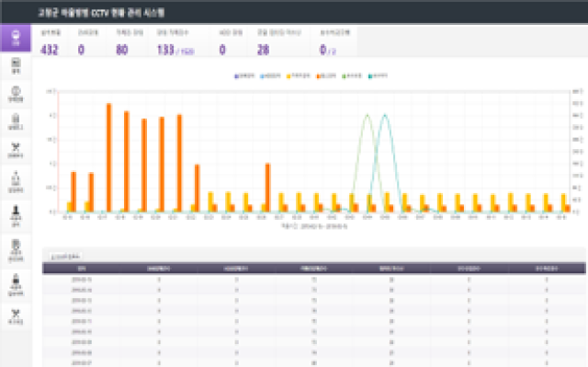
Task: Hide the green line series legend item
Action: (352, 76)
